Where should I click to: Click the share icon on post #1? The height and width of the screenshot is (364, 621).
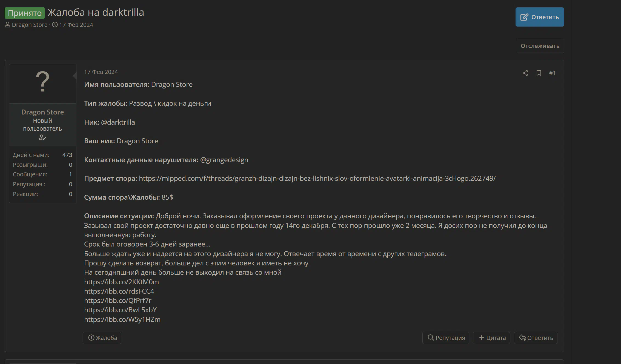(x=525, y=73)
